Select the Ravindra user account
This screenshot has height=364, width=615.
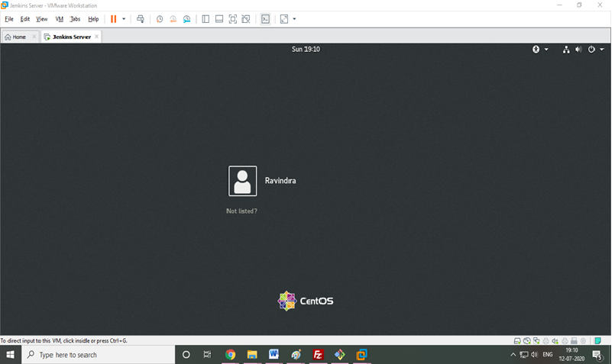[x=243, y=181]
